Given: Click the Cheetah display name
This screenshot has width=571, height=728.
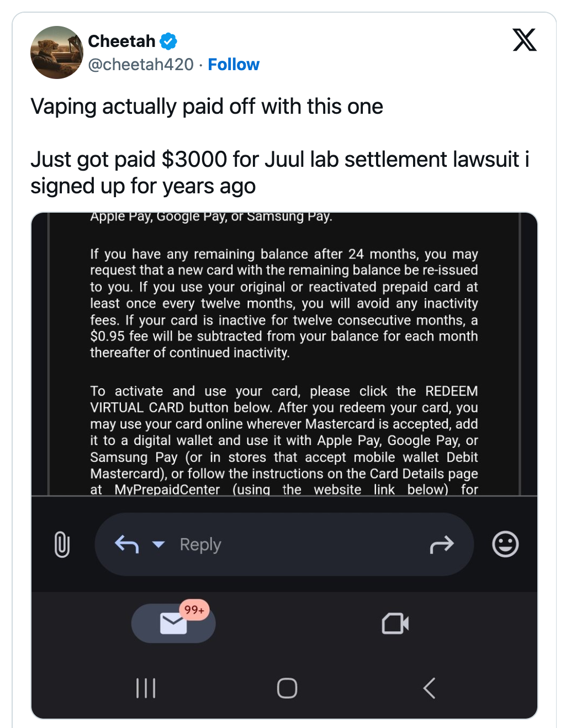Looking at the screenshot, I should tap(121, 41).
